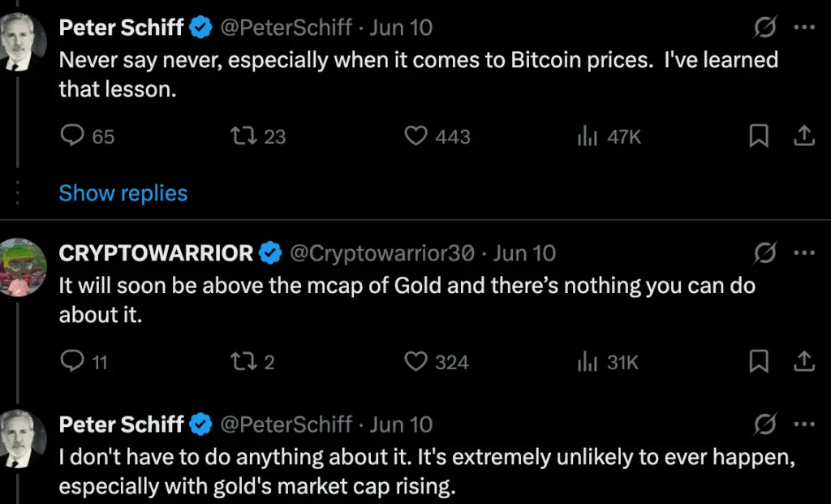
Task: View analytics on the 31K views tweet
Action: [587, 361]
